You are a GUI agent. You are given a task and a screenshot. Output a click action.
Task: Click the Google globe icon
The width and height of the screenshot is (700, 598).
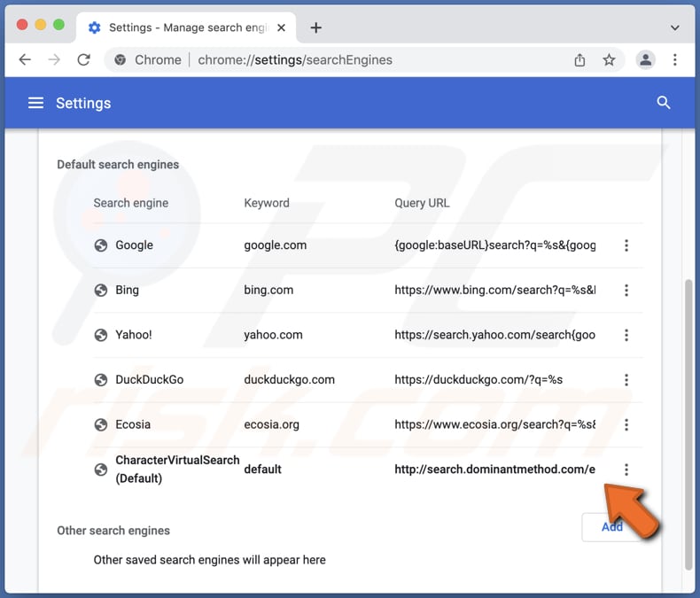point(101,245)
